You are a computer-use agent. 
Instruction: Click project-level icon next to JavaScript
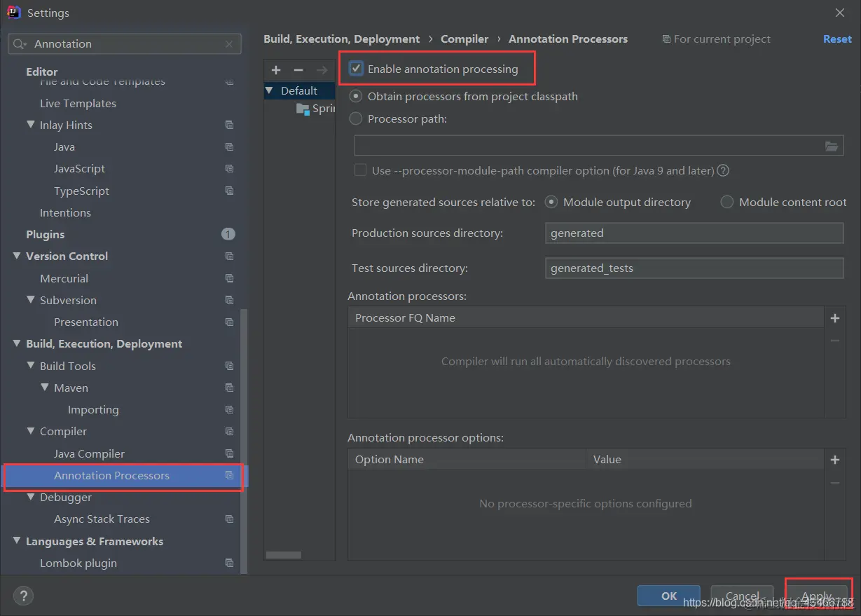click(229, 168)
